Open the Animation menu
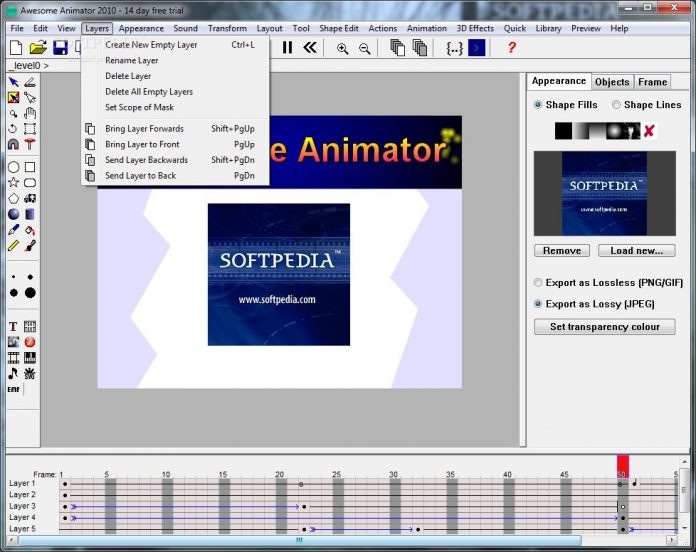696x552 pixels. point(427,28)
